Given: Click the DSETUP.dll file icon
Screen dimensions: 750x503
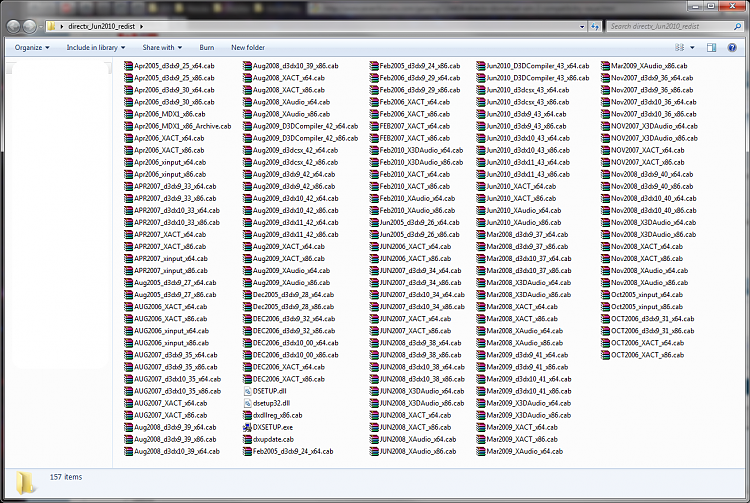Looking at the screenshot, I should tap(247, 391).
